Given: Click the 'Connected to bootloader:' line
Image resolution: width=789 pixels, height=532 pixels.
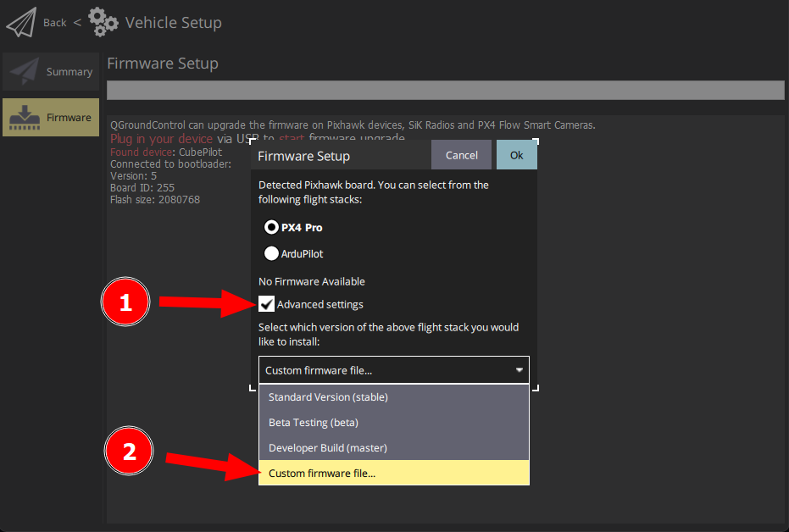Looking at the screenshot, I should pyautogui.click(x=170, y=164).
